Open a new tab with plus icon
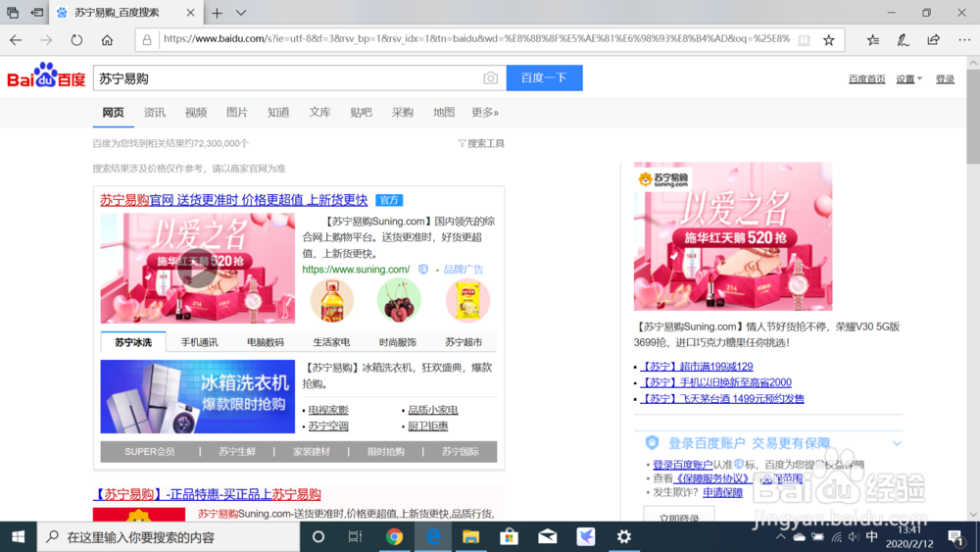Viewport: 980px width, 552px height. (x=217, y=13)
